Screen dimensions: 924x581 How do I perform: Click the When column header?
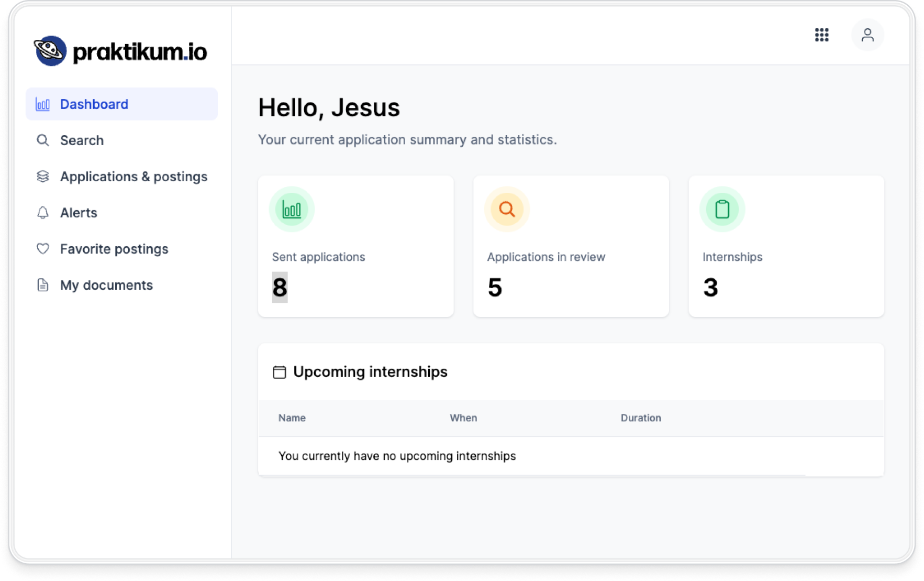click(x=463, y=418)
